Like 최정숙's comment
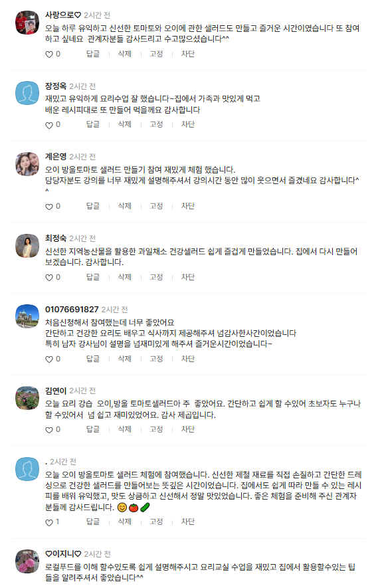This screenshot has height=588, width=374. click(x=49, y=278)
